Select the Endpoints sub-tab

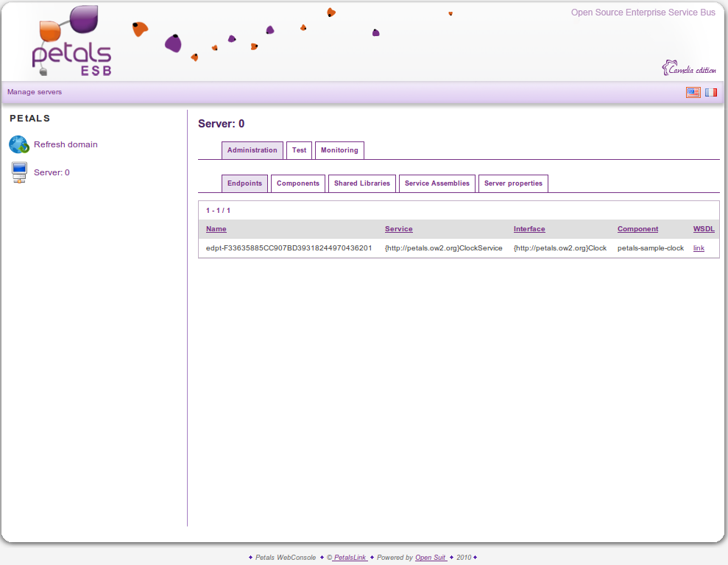[244, 183]
